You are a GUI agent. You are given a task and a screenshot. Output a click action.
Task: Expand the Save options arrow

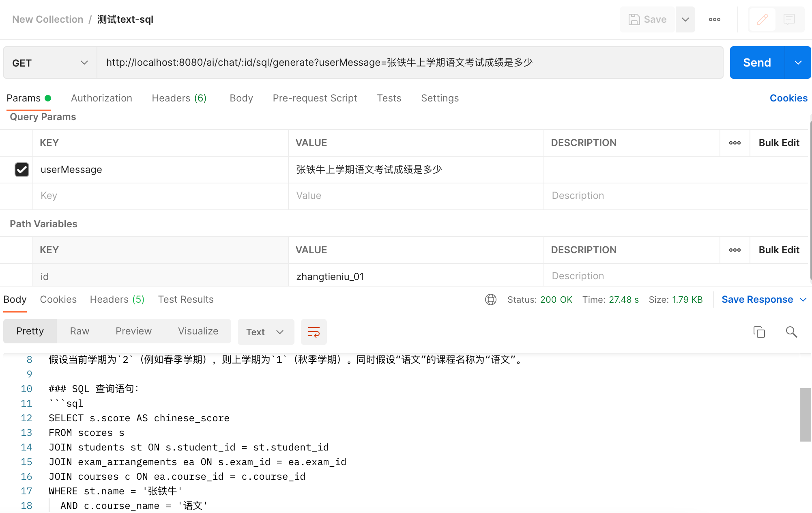685,19
